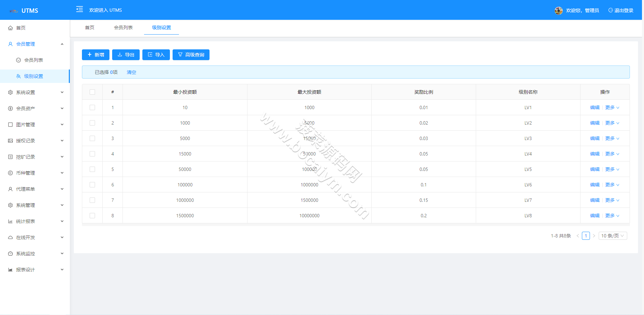This screenshot has width=644, height=315.
Task: Click the import icon on 导入 button
Action: pos(150,54)
